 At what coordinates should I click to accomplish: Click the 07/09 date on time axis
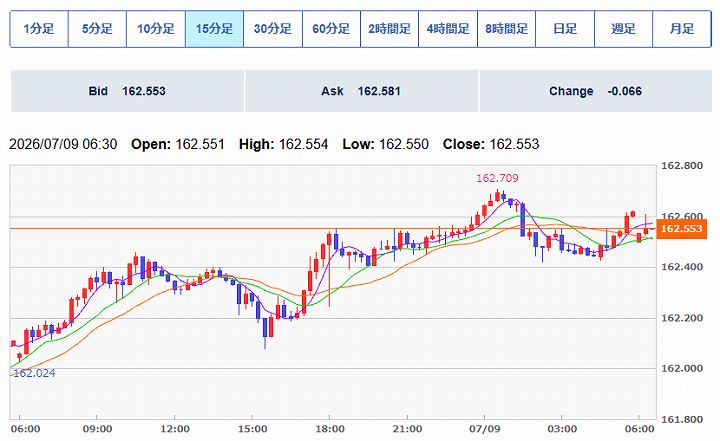pyautogui.click(x=485, y=429)
